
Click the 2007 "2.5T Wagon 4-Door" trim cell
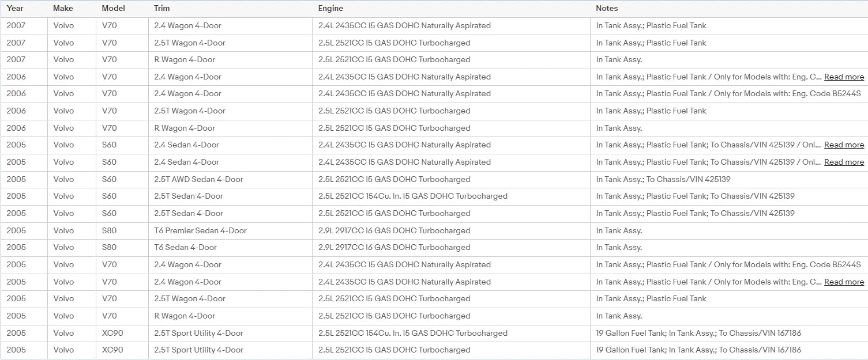click(x=230, y=43)
